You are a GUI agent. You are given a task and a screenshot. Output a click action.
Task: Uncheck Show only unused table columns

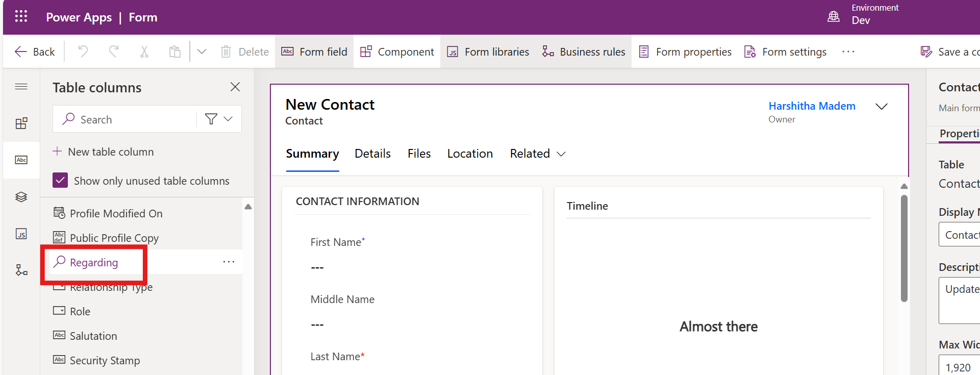60,181
